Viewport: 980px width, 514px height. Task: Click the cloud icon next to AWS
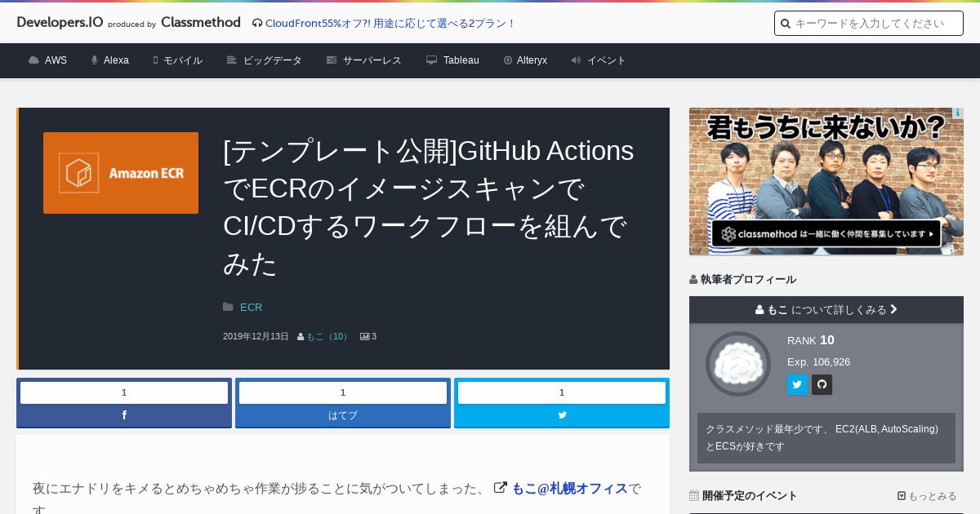click(33, 60)
